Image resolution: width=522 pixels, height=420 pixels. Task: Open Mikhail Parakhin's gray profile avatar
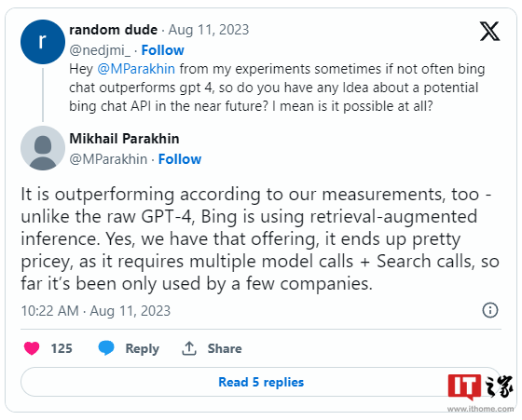(43, 148)
